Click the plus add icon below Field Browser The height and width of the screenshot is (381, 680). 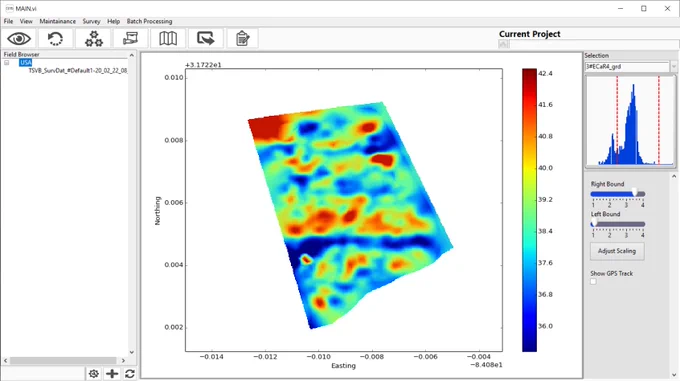tap(112, 373)
